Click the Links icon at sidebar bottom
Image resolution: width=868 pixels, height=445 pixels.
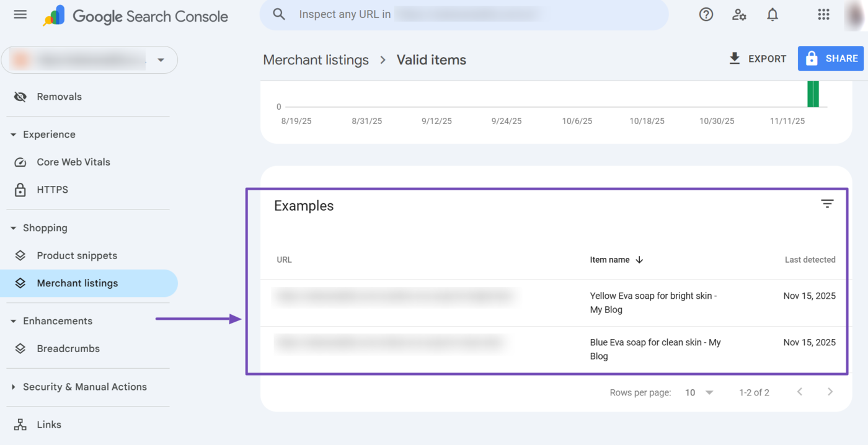click(20, 424)
